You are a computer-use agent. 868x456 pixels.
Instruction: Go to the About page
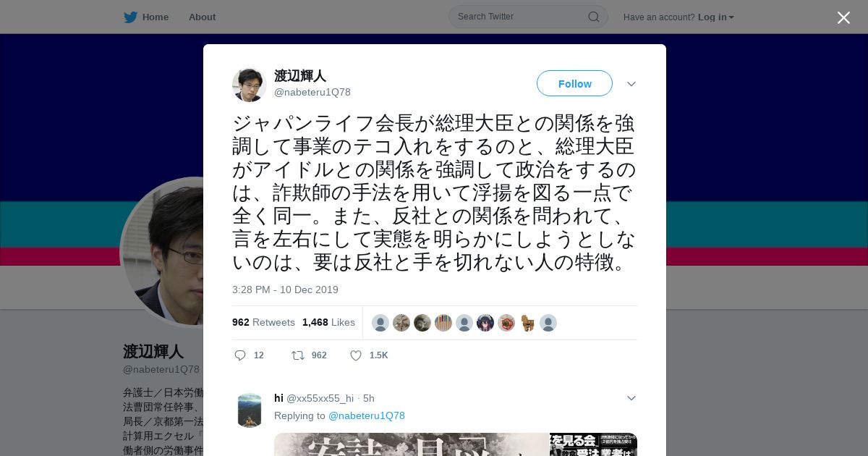click(x=202, y=17)
